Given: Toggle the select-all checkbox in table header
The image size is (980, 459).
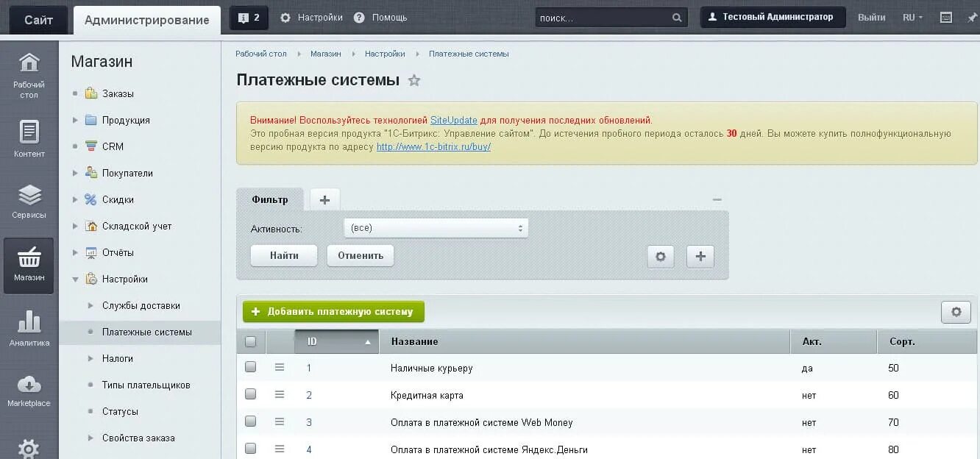Looking at the screenshot, I should tap(250, 341).
